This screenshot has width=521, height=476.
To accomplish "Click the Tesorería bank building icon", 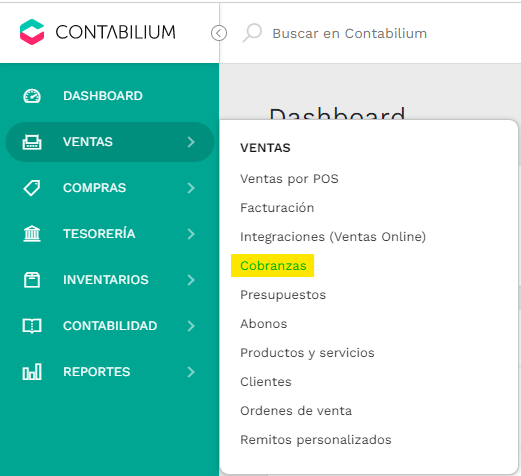I will (32, 234).
